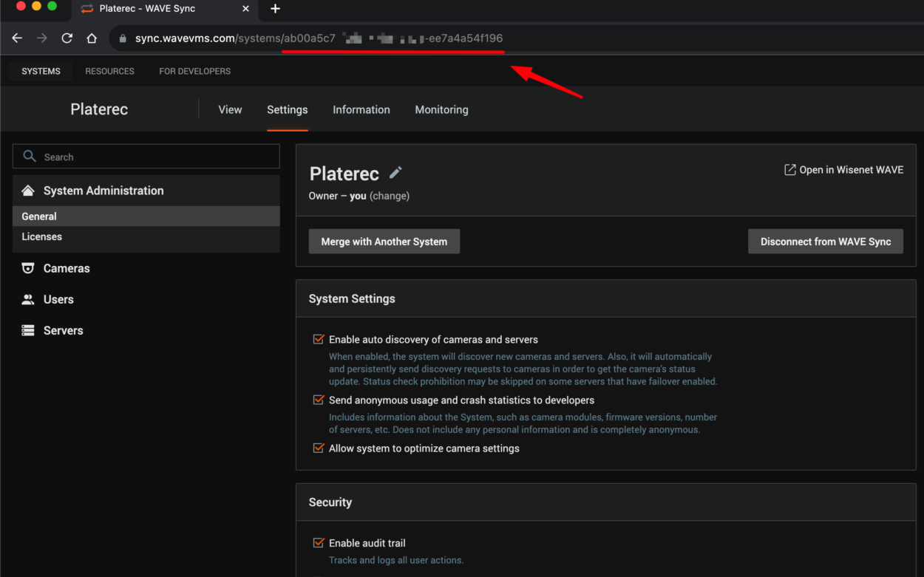Click the browser address bar URL
This screenshot has height=577, width=924.
(x=319, y=38)
